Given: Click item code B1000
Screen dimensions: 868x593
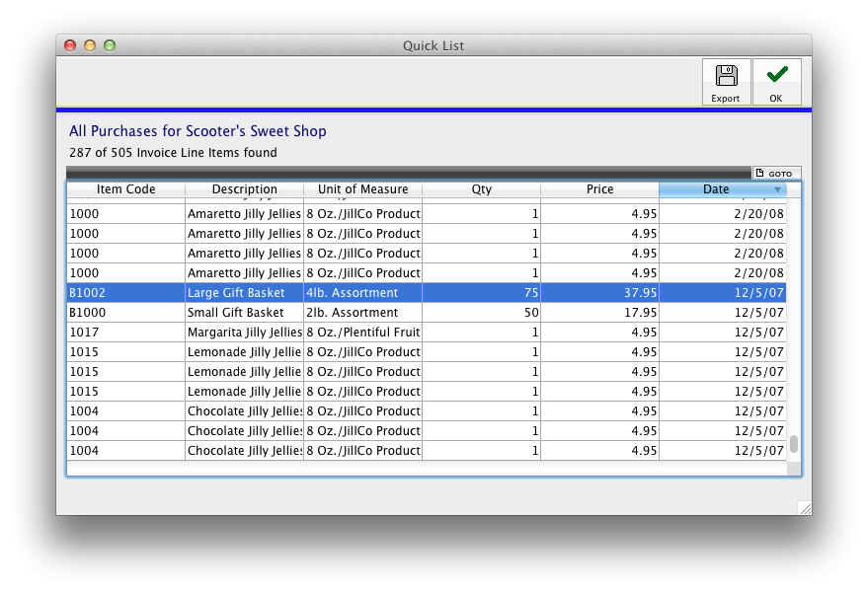Looking at the screenshot, I should coord(88,313).
